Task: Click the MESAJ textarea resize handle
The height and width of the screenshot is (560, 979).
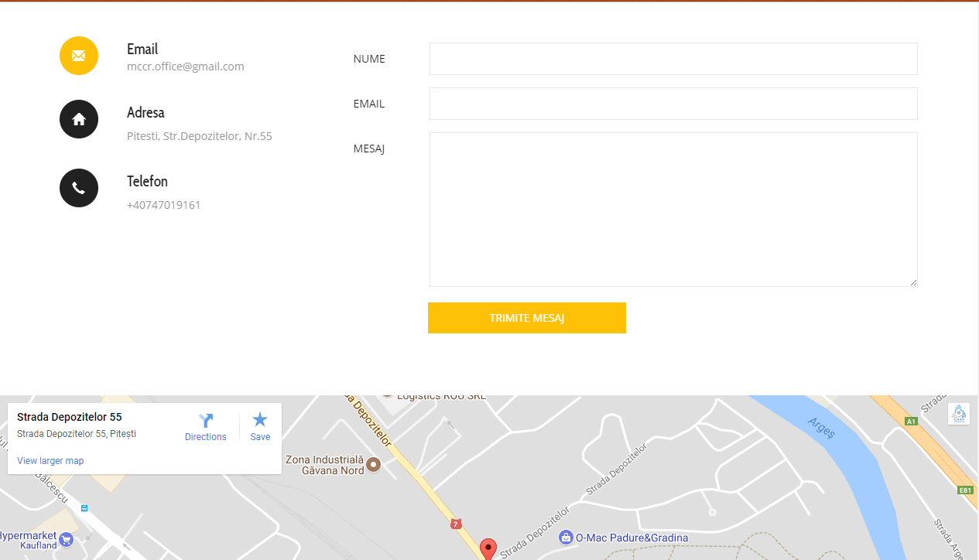Action: pyautogui.click(x=913, y=282)
